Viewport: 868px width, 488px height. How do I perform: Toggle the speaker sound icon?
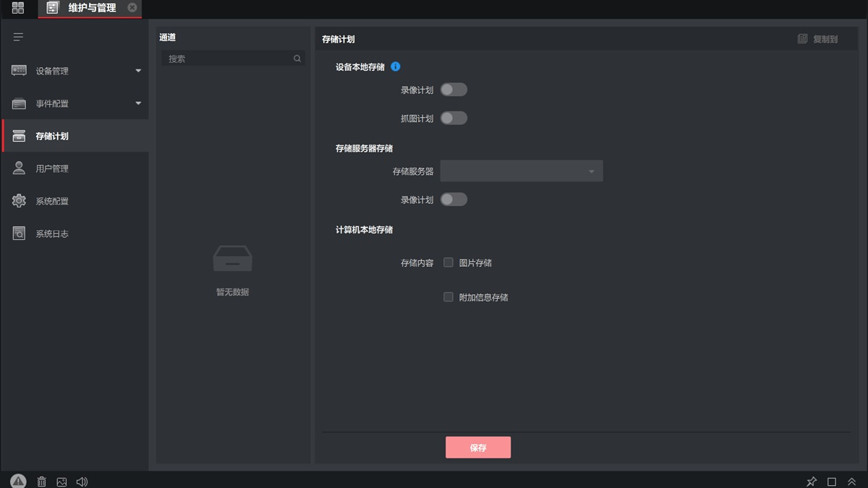click(x=82, y=481)
